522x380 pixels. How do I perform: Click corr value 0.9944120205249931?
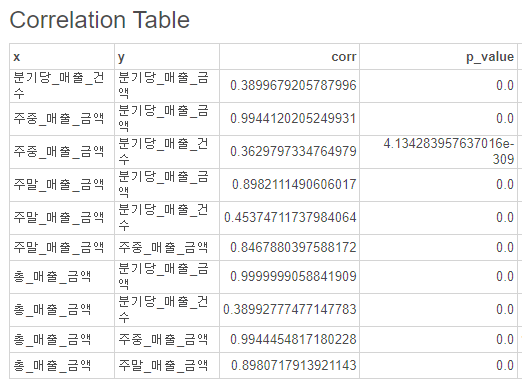click(293, 118)
